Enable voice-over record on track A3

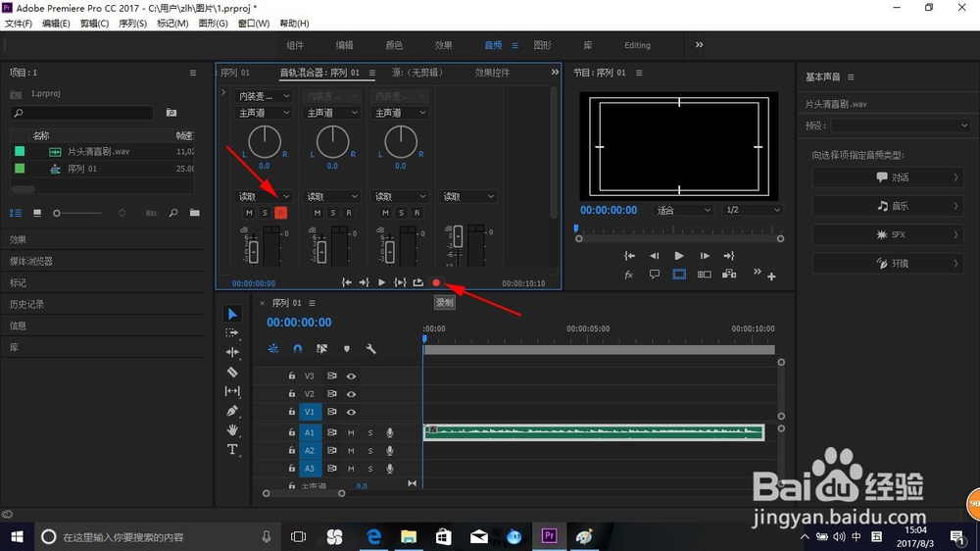[x=390, y=469]
